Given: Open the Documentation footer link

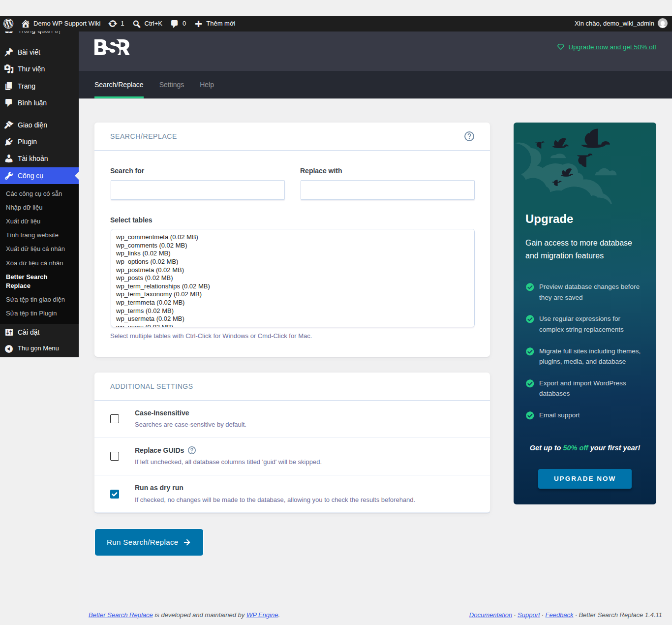Looking at the screenshot, I should (490, 615).
